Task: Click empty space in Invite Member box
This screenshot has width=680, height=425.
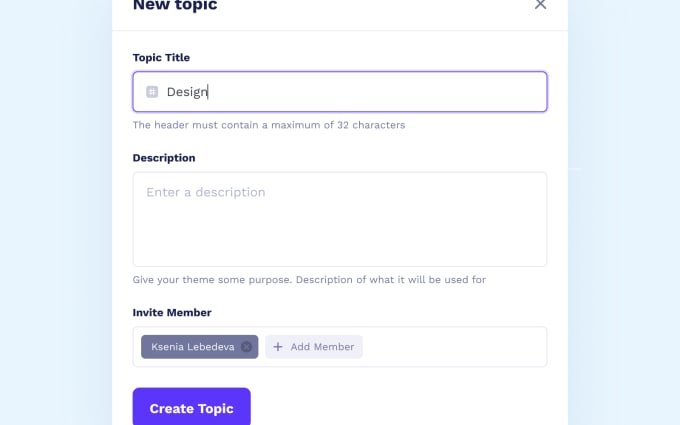Action: click(453, 347)
